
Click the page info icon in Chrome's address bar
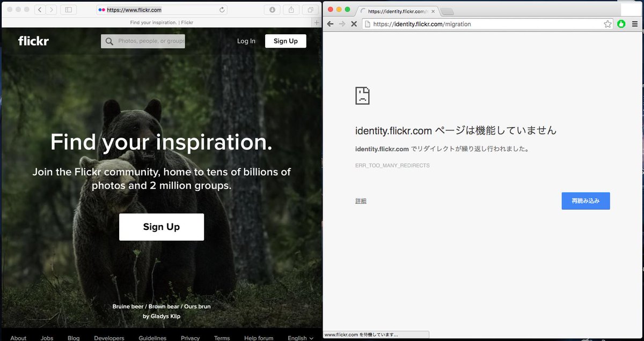point(368,24)
